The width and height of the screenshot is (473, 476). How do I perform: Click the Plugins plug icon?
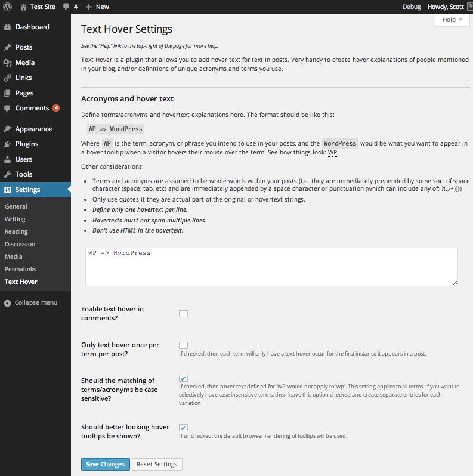[x=7, y=144]
